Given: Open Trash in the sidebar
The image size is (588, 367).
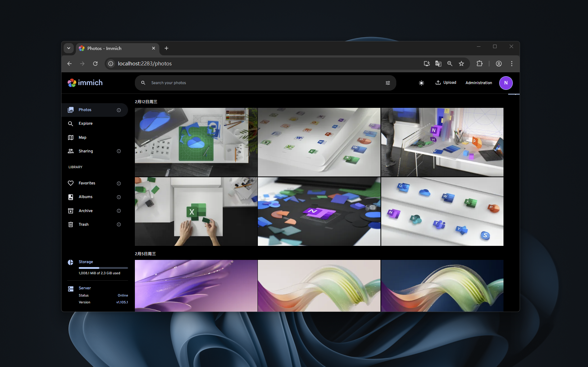Looking at the screenshot, I should [95, 225].
